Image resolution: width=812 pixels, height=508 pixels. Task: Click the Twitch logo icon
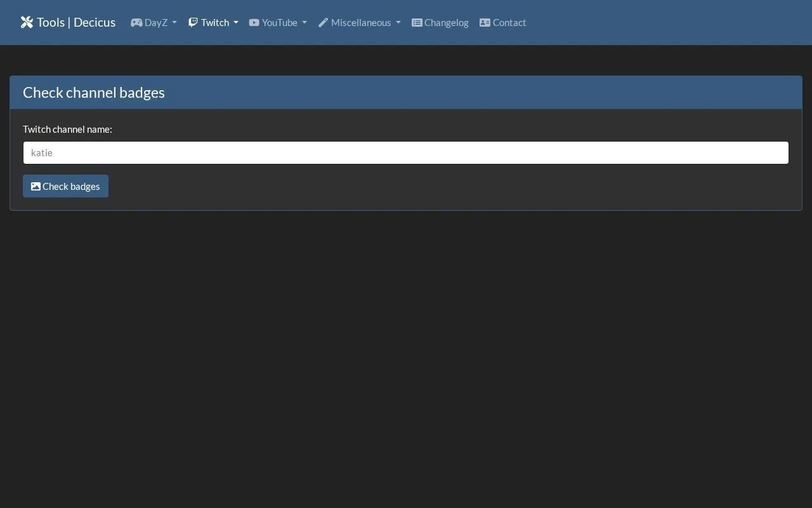point(193,22)
